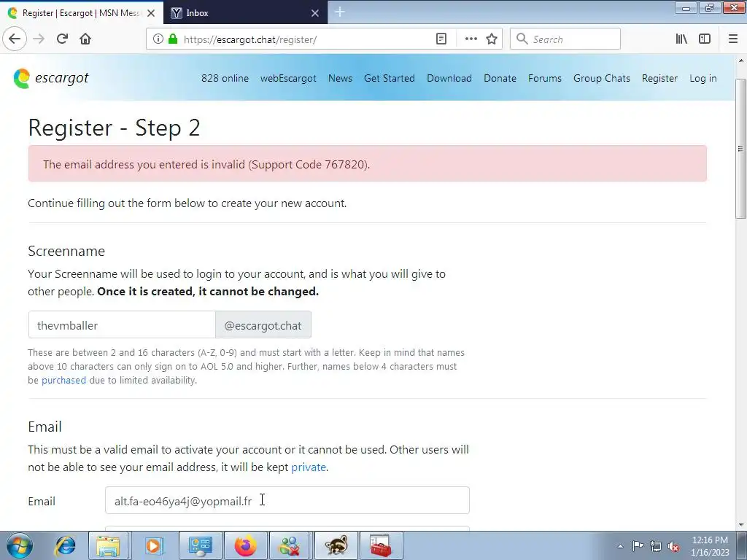Image resolution: width=747 pixels, height=560 pixels.
Task: Click the scrollbar down arrow
Action: (x=741, y=525)
